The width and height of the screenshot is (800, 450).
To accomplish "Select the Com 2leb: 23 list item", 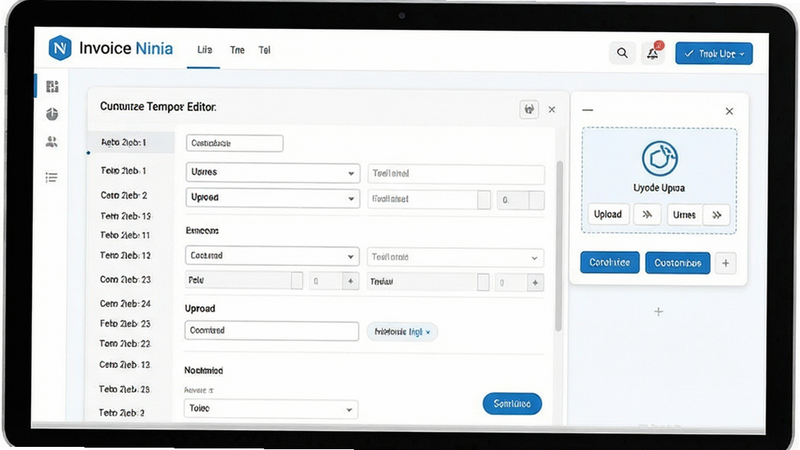I will coord(126,280).
